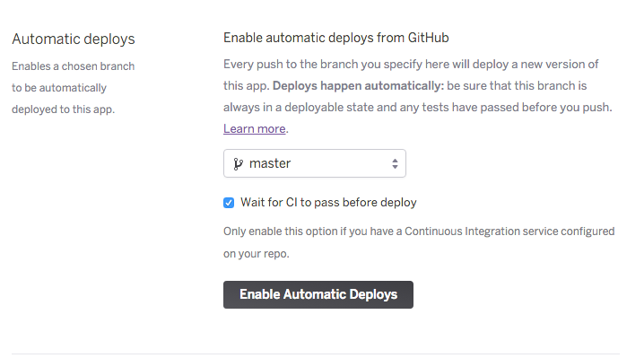Image resolution: width=644 pixels, height=358 pixels.
Task: Click the up-down arrows of the branch selector
Action: click(x=395, y=163)
